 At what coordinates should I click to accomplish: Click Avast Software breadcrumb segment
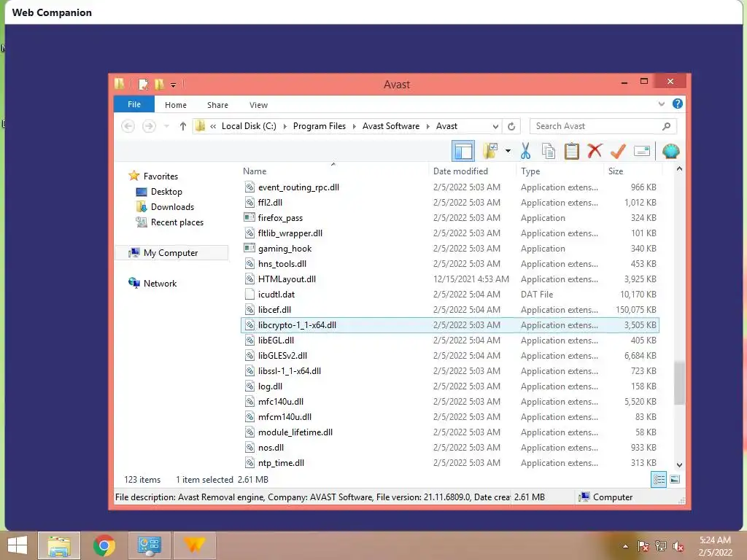(391, 126)
